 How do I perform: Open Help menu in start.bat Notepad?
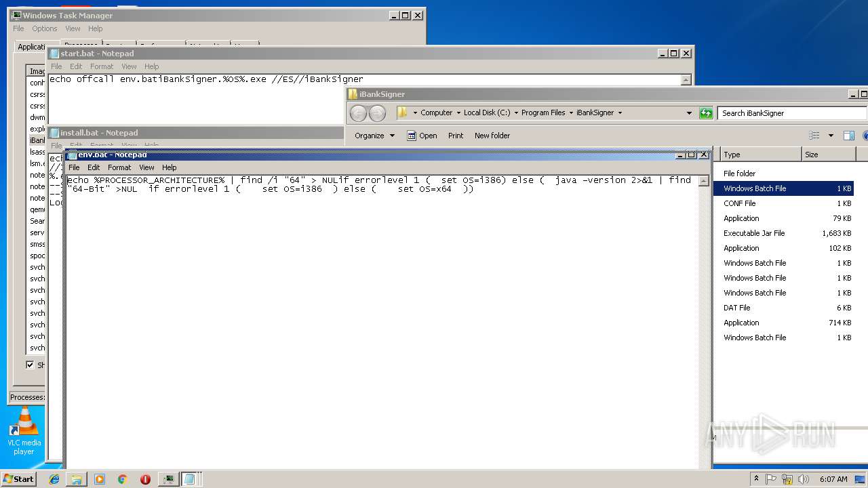pos(152,66)
